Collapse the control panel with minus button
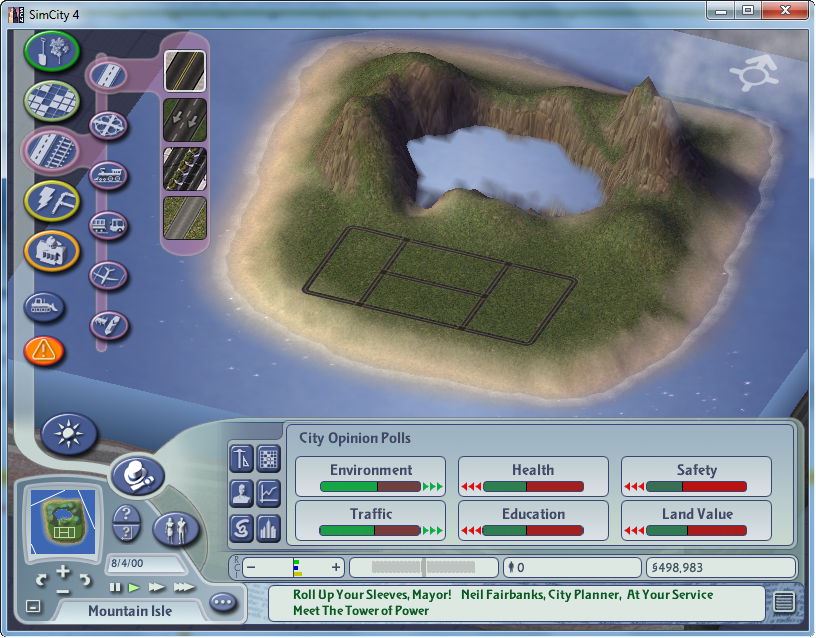 (33, 606)
